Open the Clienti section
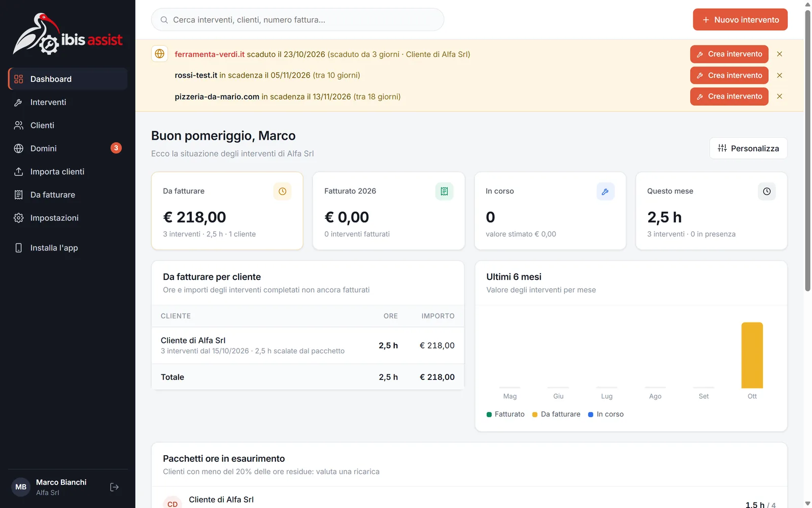Viewport: 812px width, 508px height. pos(67,125)
